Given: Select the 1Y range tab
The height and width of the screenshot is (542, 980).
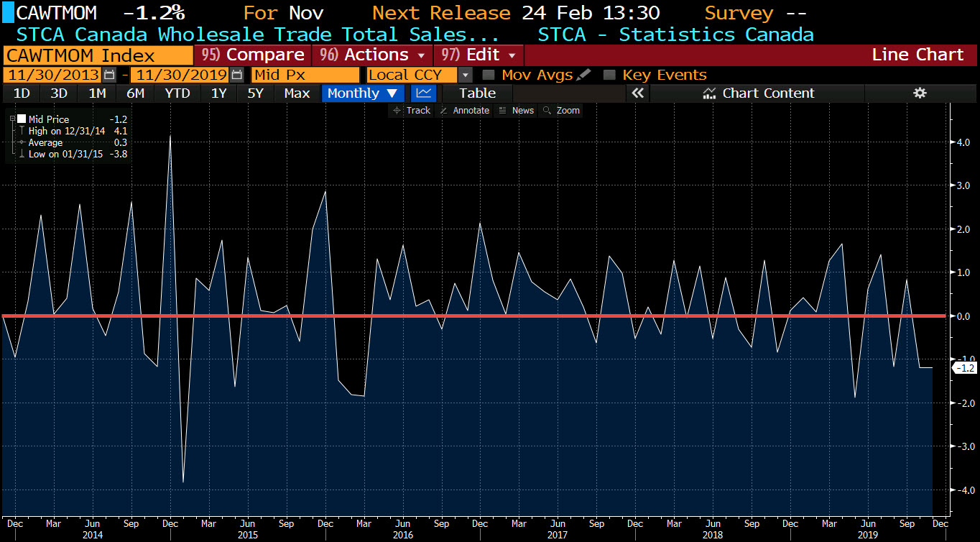Looking at the screenshot, I should pyautogui.click(x=218, y=93).
